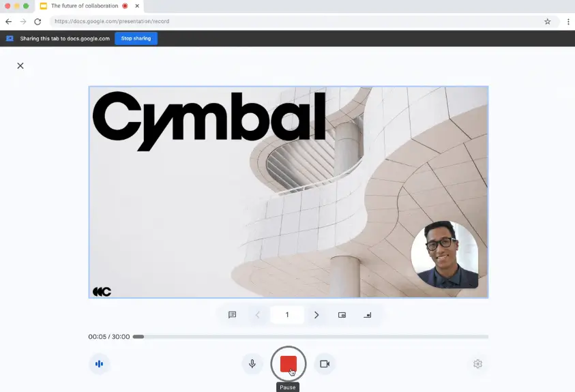Open recording settings gear
Viewport: 575px width, 392px height.
click(x=477, y=364)
